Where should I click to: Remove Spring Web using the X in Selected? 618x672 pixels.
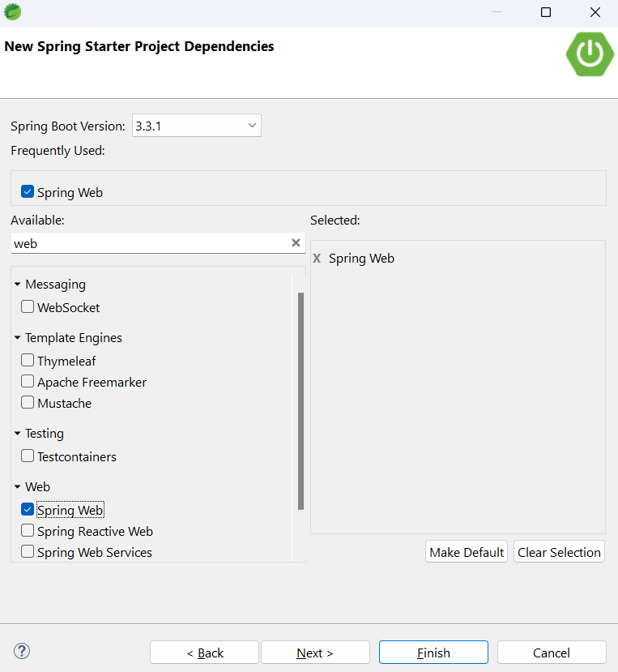tap(317, 259)
